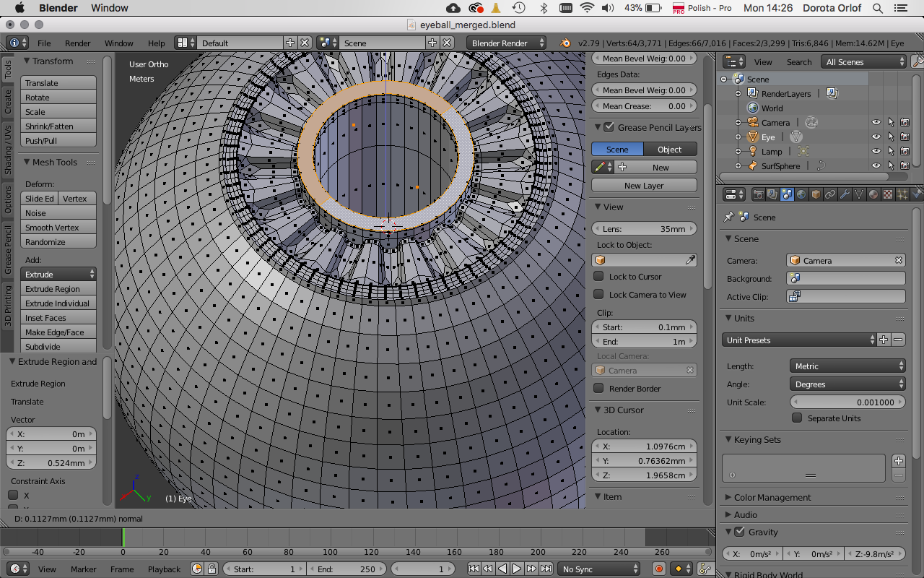Click the Render camera properties tab
Screen dimensions: 924x578
click(758, 194)
